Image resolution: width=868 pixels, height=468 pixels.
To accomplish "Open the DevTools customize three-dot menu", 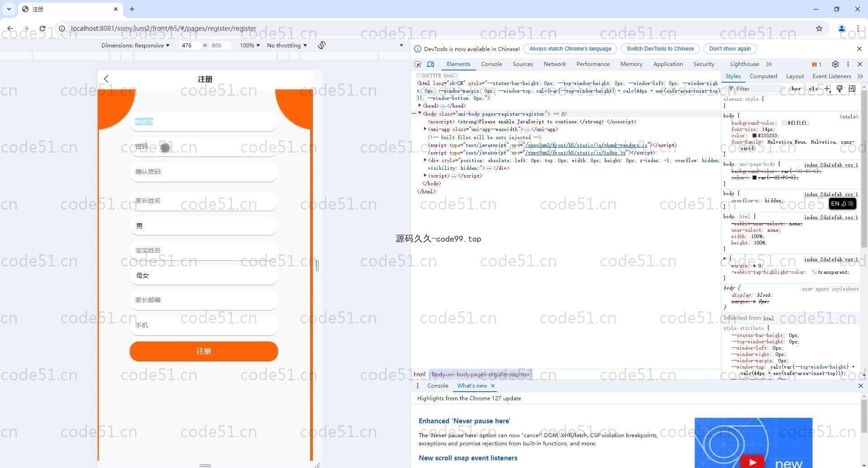I will (848, 64).
